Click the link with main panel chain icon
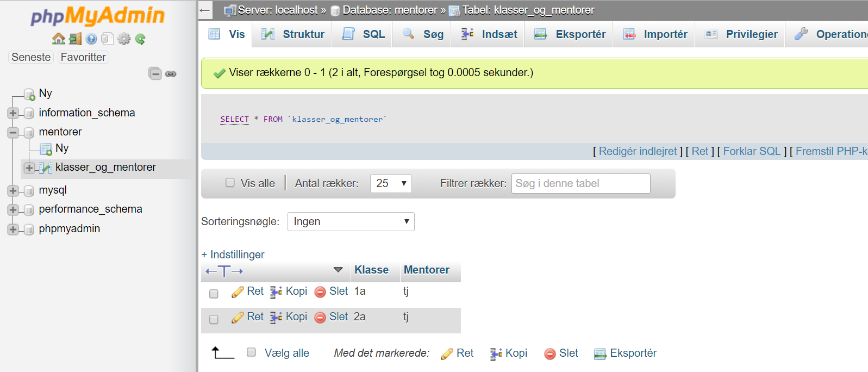 pyautogui.click(x=171, y=73)
